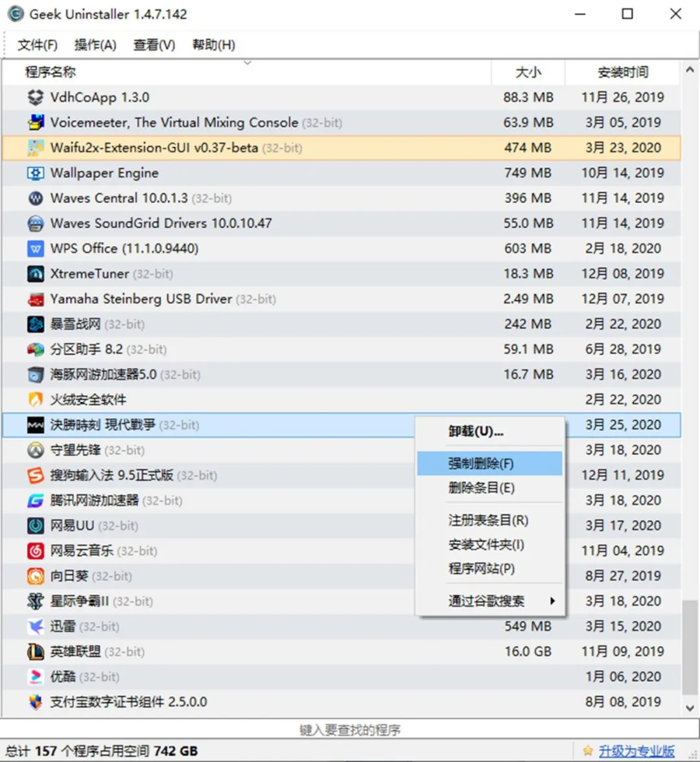Click the status bar total 总计 157 个程序
This screenshot has height=762, width=700.
(x=102, y=752)
